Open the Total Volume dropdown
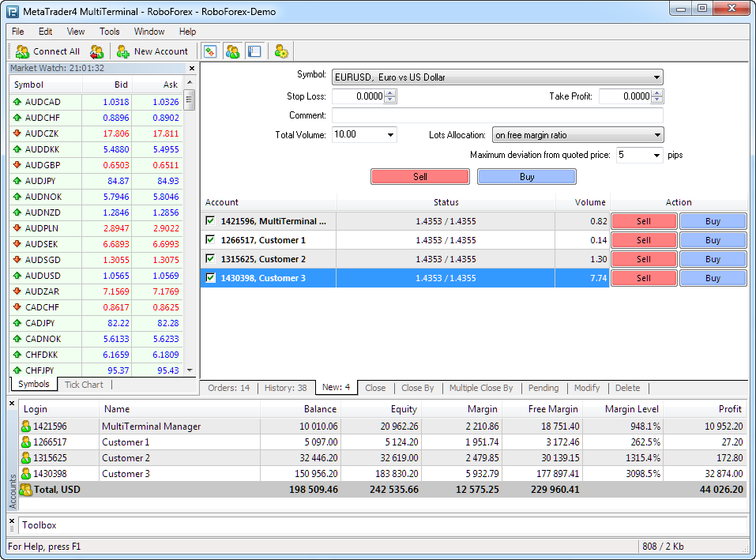This screenshot has width=756, height=560. tap(390, 135)
